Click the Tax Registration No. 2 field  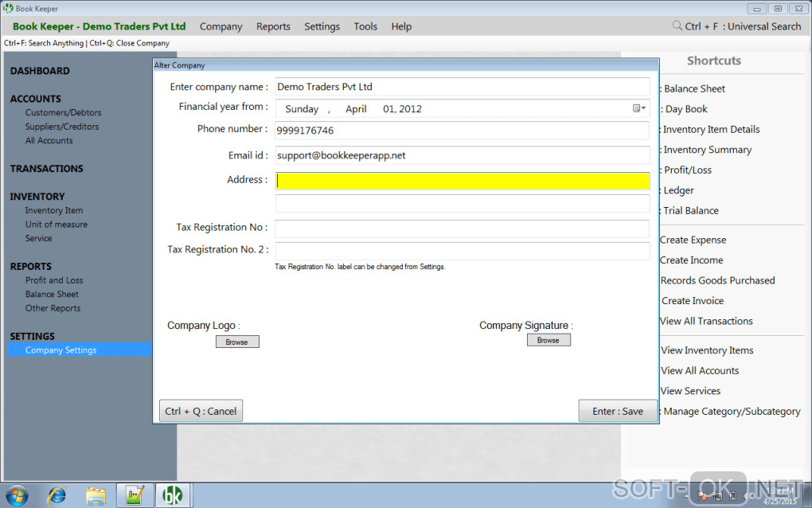pos(462,251)
